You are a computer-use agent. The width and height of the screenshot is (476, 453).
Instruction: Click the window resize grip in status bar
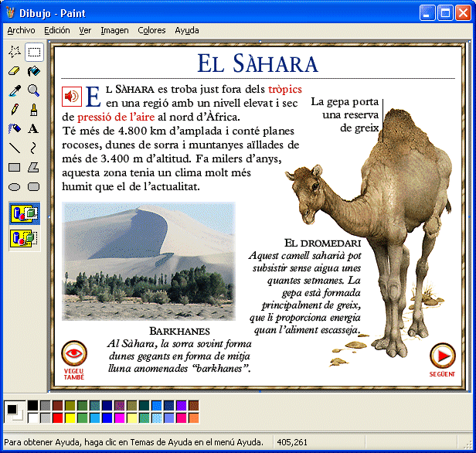pos(467,444)
